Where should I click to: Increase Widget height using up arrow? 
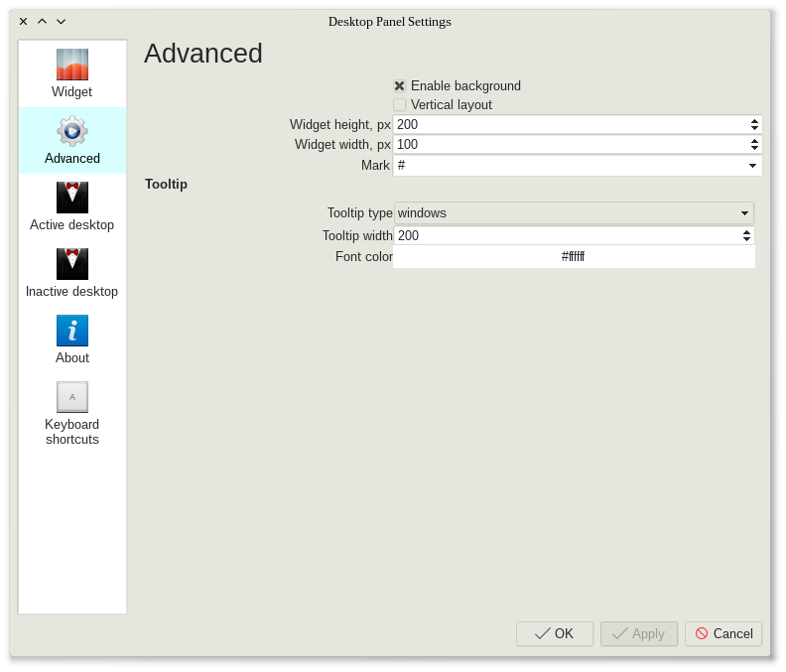(755, 121)
